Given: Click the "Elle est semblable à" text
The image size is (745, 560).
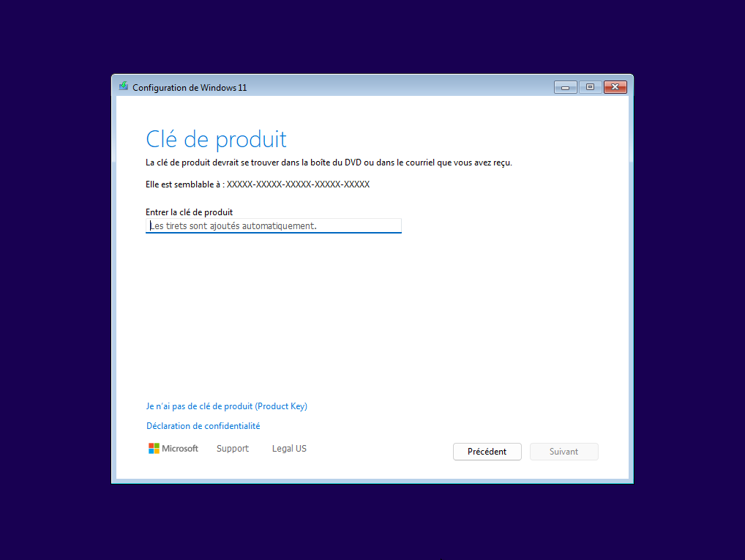Looking at the screenshot, I should tap(185, 184).
